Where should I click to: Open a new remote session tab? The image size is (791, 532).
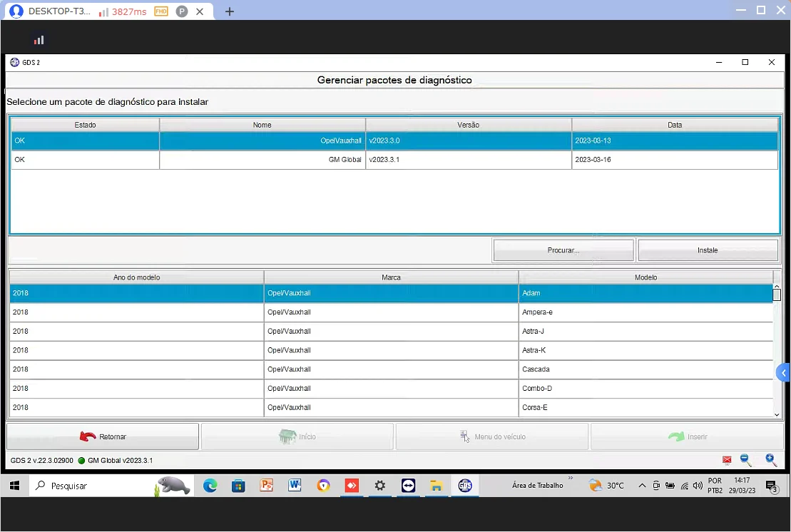pos(230,11)
